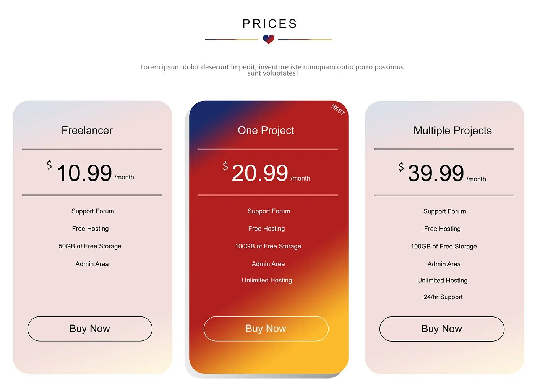Select the Freelancer plan title
This screenshot has height=392, width=535.
(87, 131)
